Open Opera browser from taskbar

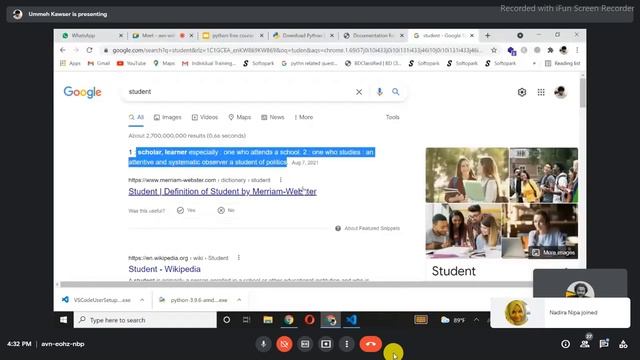310,320
